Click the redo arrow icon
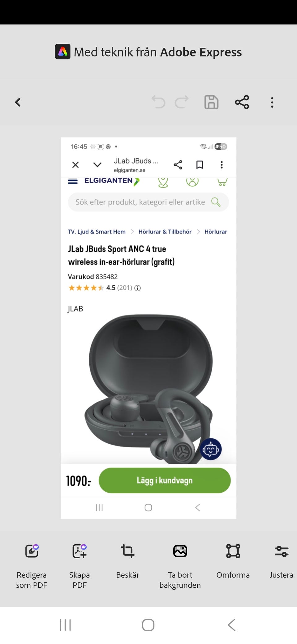 tap(182, 102)
